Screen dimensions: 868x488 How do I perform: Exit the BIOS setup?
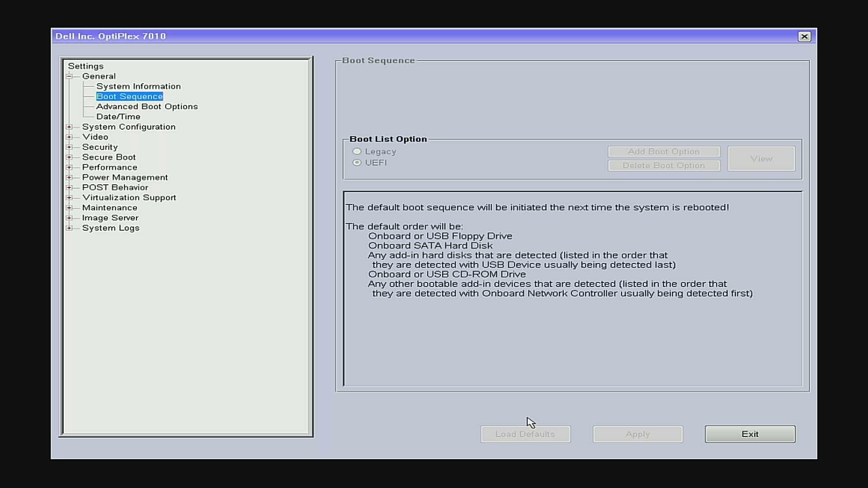click(x=750, y=434)
